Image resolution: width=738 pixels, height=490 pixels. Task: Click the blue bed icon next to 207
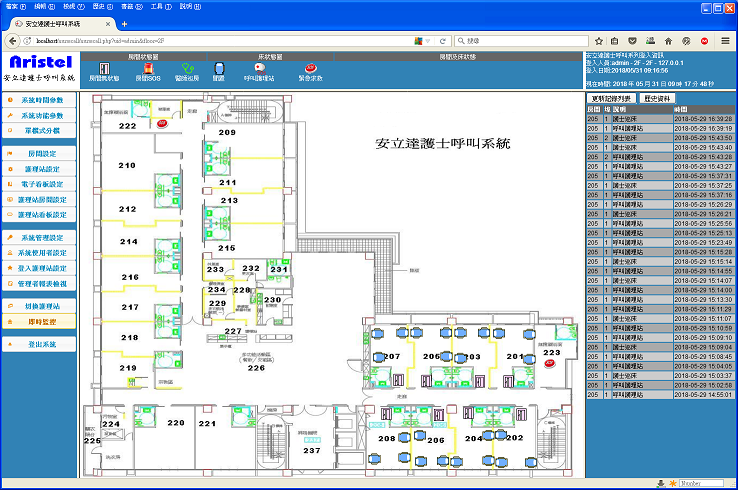pyautogui.click(x=378, y=357)
